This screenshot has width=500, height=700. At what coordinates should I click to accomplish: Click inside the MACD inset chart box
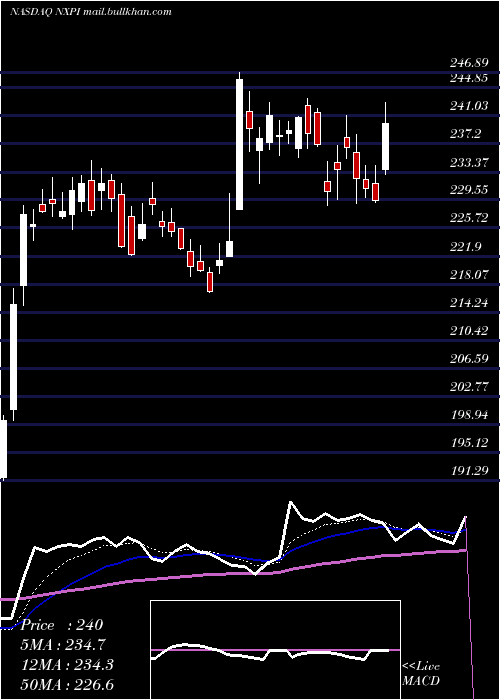pos(275,650)
